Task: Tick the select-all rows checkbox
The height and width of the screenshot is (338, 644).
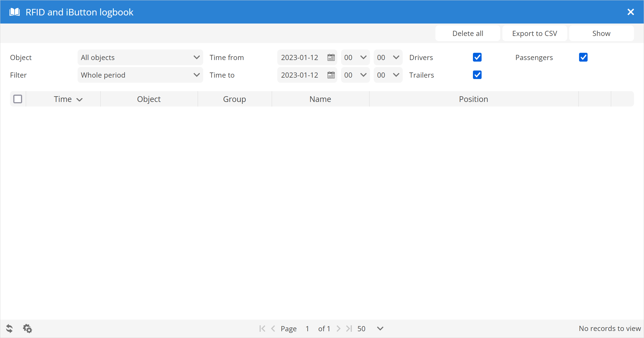Action: click(x=18, y=99)
